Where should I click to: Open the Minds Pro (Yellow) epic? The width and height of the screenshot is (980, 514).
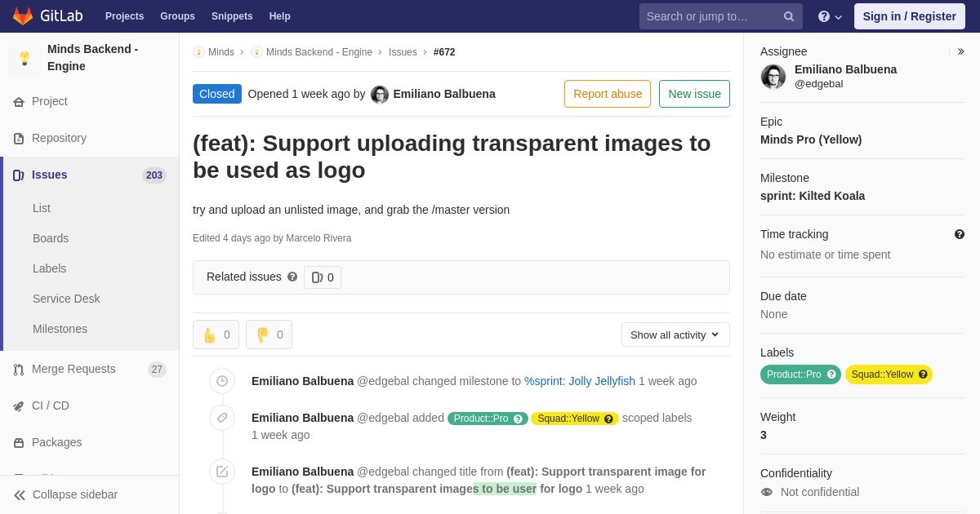pyautogui.click(x=811, y=140)
